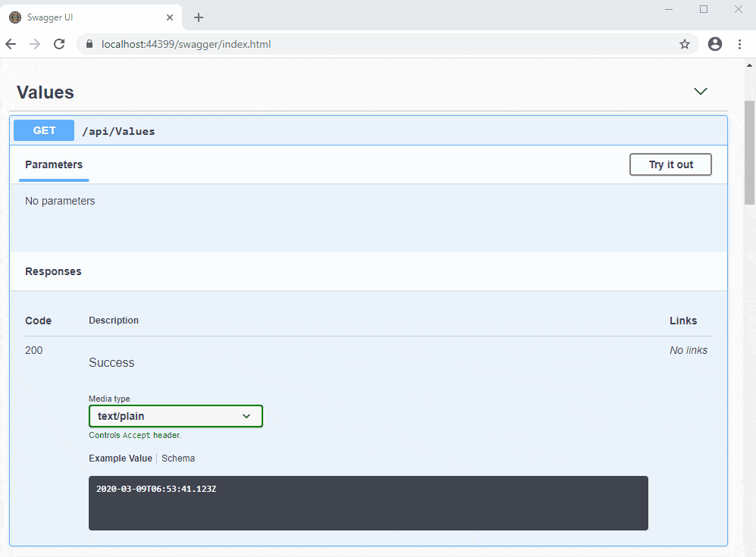Bookmark this page with star icon
756x557 pixels.
(684, 44)
